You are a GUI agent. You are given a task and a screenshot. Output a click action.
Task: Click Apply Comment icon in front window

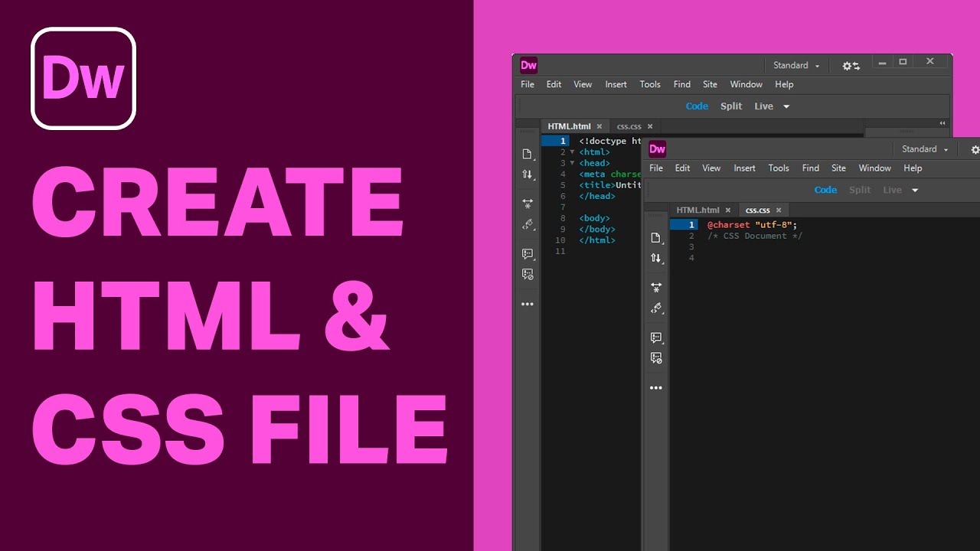point(655,337)
